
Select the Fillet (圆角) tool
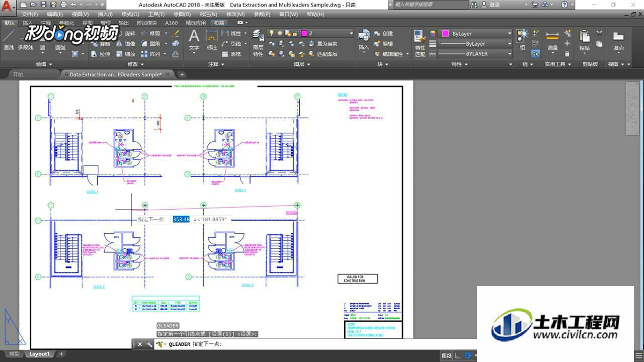[x=150, y=44]
